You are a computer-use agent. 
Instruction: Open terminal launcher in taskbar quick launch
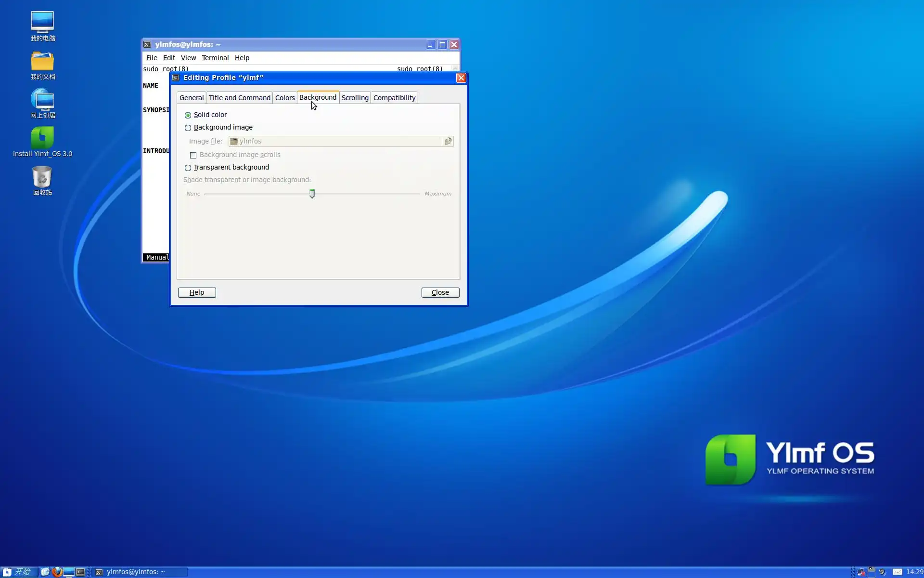pyautogui.click(x=80, y=572)
